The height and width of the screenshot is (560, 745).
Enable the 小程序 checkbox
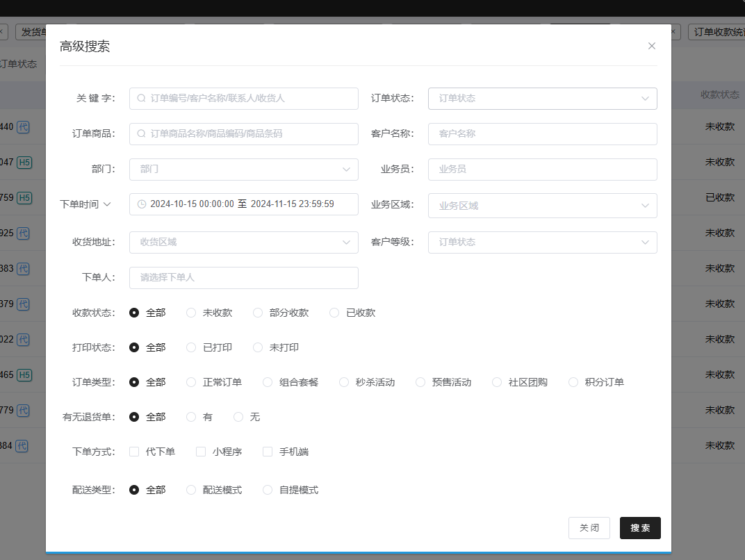coord(201,452)
